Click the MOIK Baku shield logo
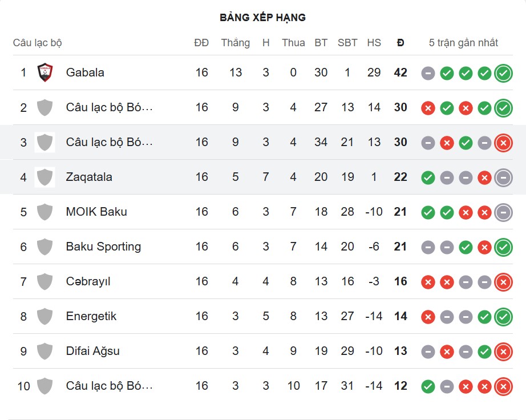 (44, 212)
